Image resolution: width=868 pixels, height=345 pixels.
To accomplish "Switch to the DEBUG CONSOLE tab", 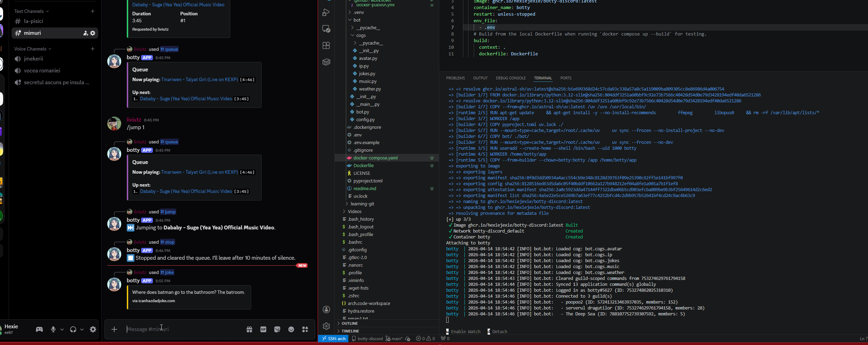I will [511, 78].
